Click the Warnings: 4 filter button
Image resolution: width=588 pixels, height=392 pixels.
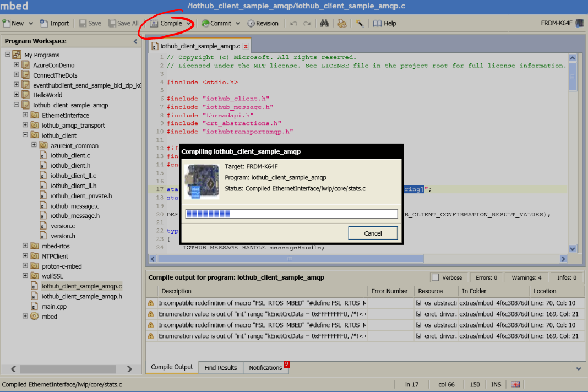click(x=526, y=277)
